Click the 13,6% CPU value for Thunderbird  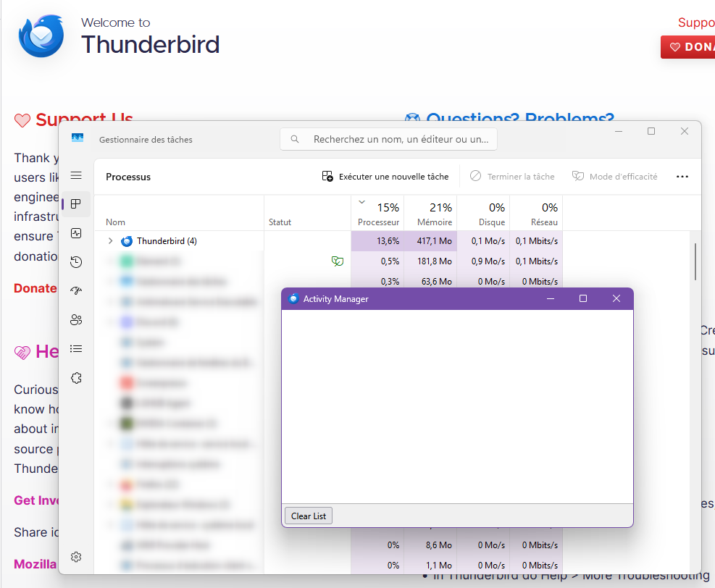[x=388, y=241]
